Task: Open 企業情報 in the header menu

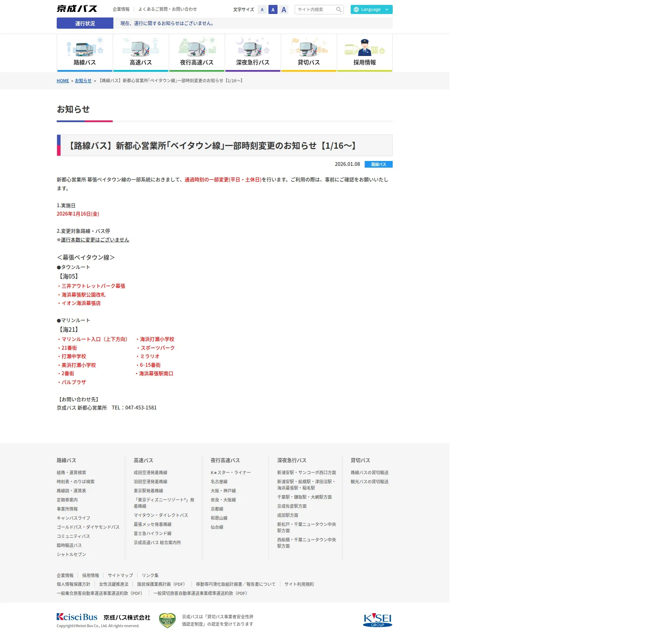Action: pyautogui.click(x=121, y=9)
